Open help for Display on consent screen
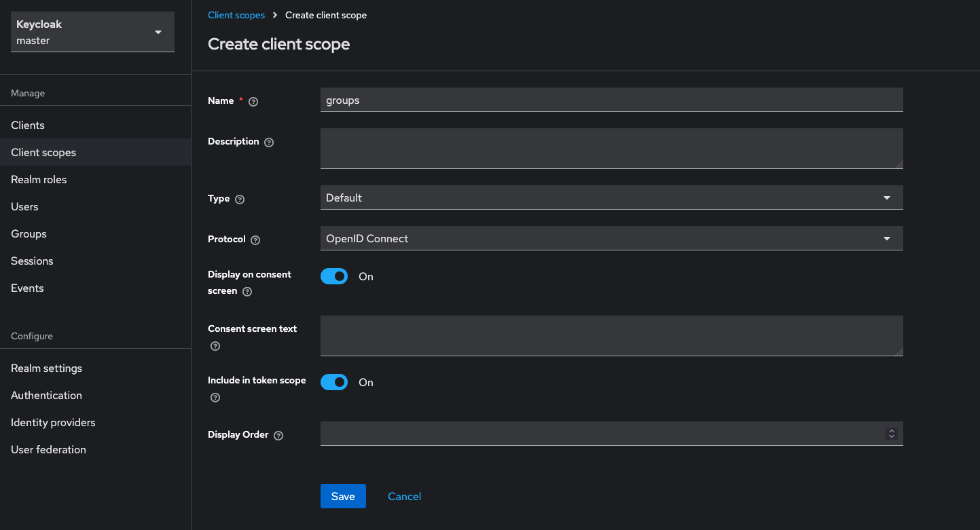The width and height of the screenshot is (980, 530). point(246,292)
